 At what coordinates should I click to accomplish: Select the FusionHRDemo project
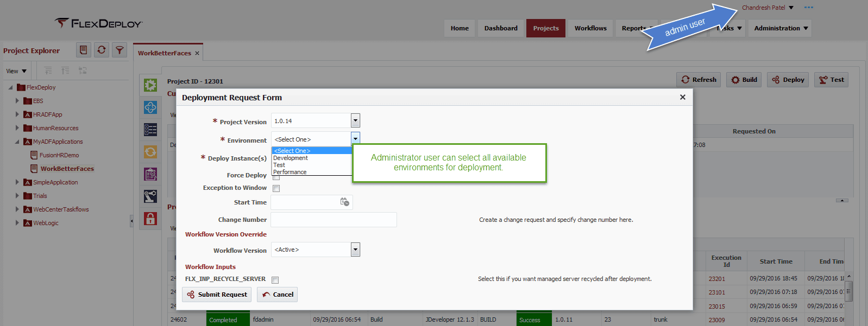[59, 155]
